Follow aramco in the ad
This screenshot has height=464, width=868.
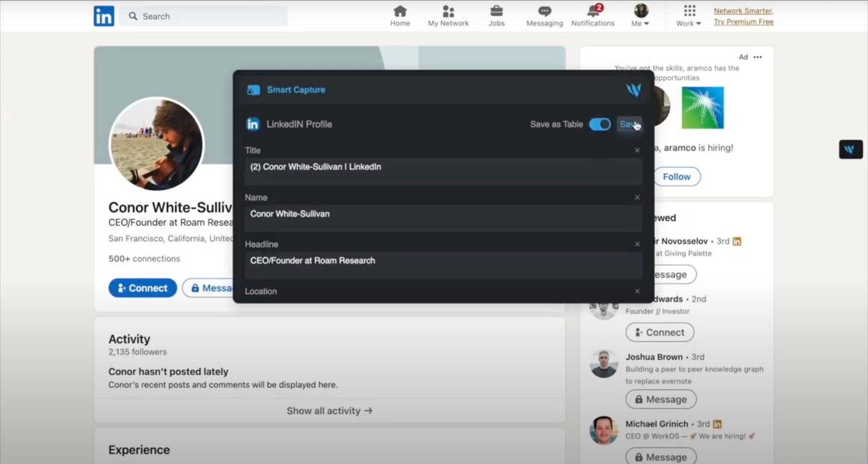[677, 176]
